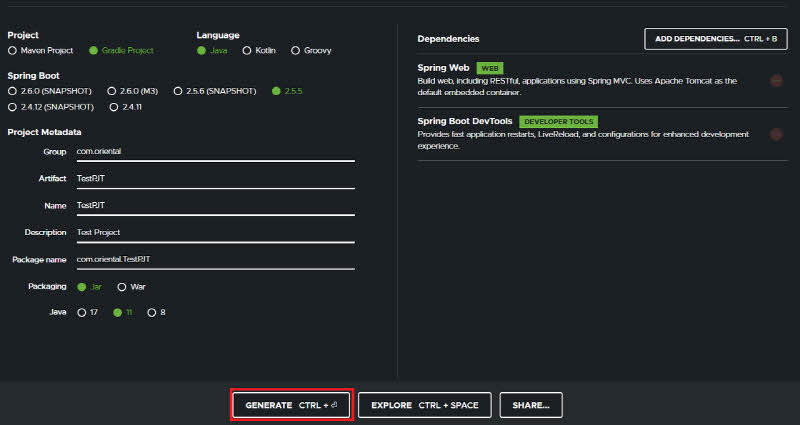This screenshot has height=425, width=800.
Task: Click the Dependencies heading
Action: (448, 39)
